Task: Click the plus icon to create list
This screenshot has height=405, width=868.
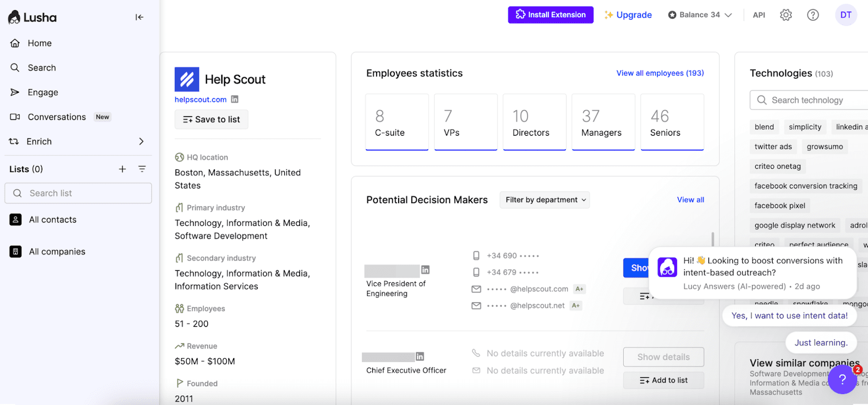Action: coord(123,169)
